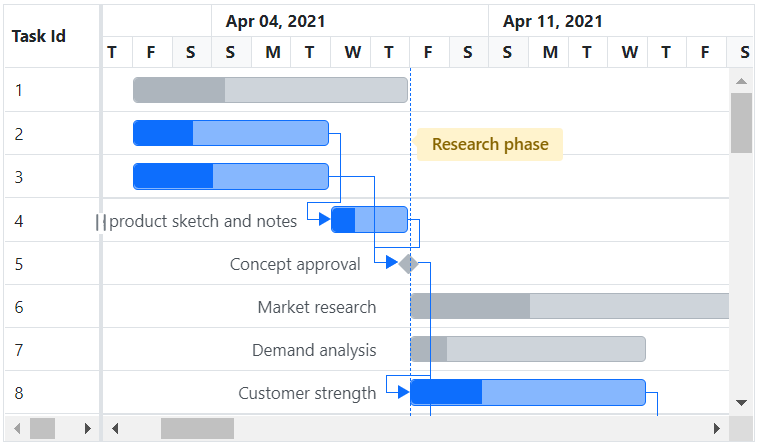Click the vertical scrollbar down arrow
This screenshot has width=757, height=445.
[741, 402]
